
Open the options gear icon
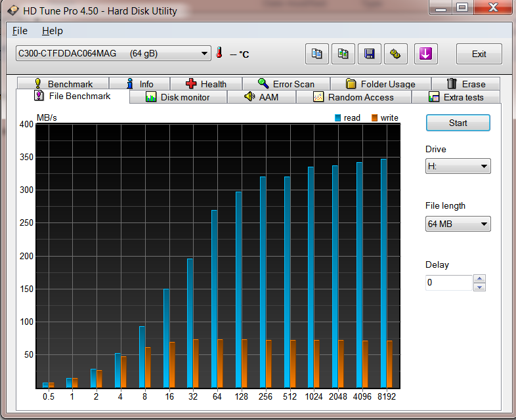coord(396,54)
